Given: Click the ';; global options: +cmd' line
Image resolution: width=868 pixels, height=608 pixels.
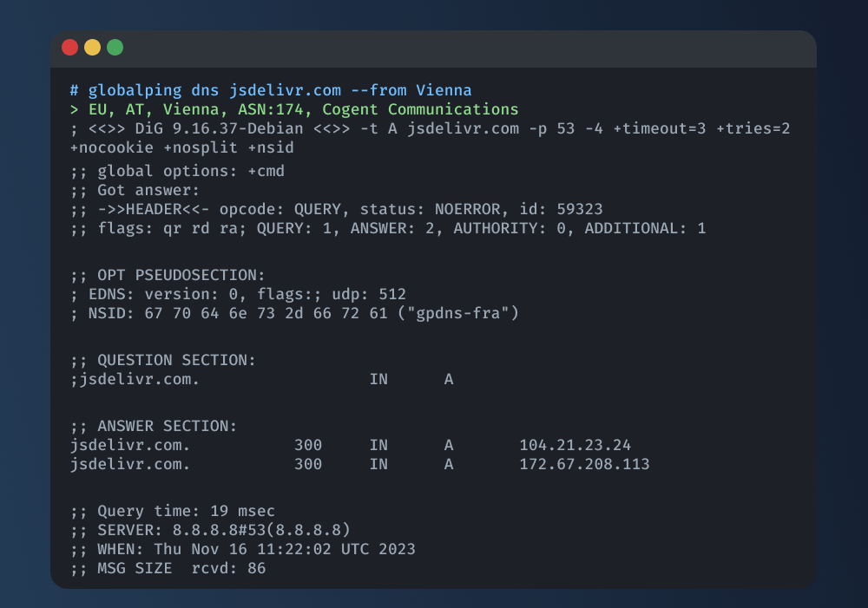Looking at the screenshot, I should pyautogui.click(x=178, y=172).
